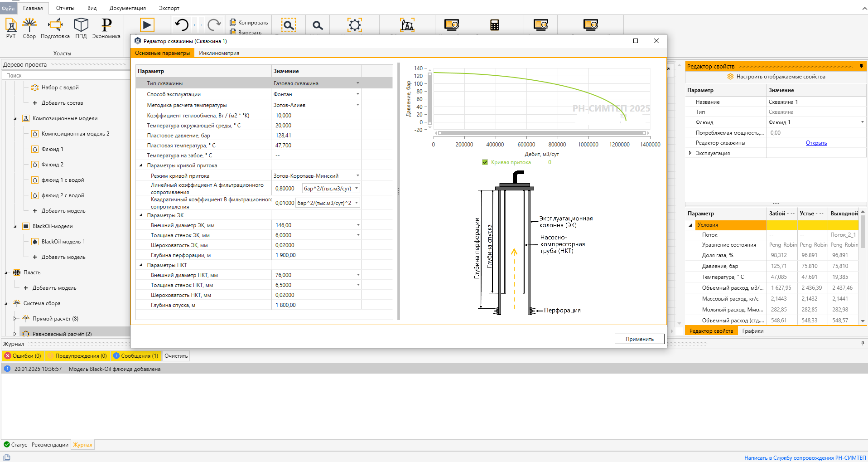
Task: Click the document icon in the status bar
Action: coord(7,457)
